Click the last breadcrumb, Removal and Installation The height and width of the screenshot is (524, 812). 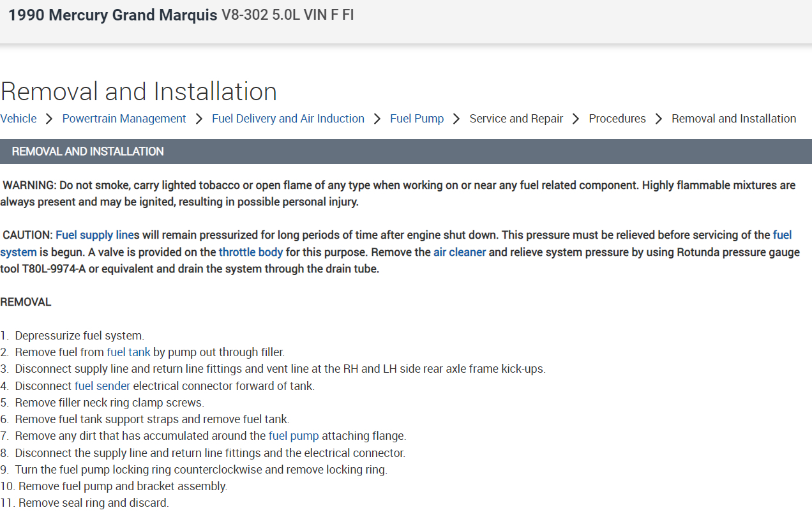pos(733,119)
